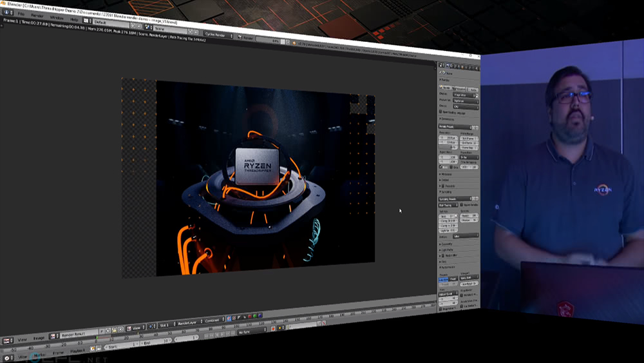Display the Z-buffer channel icon
644x363 pixels.
click(x=244, y=317)
